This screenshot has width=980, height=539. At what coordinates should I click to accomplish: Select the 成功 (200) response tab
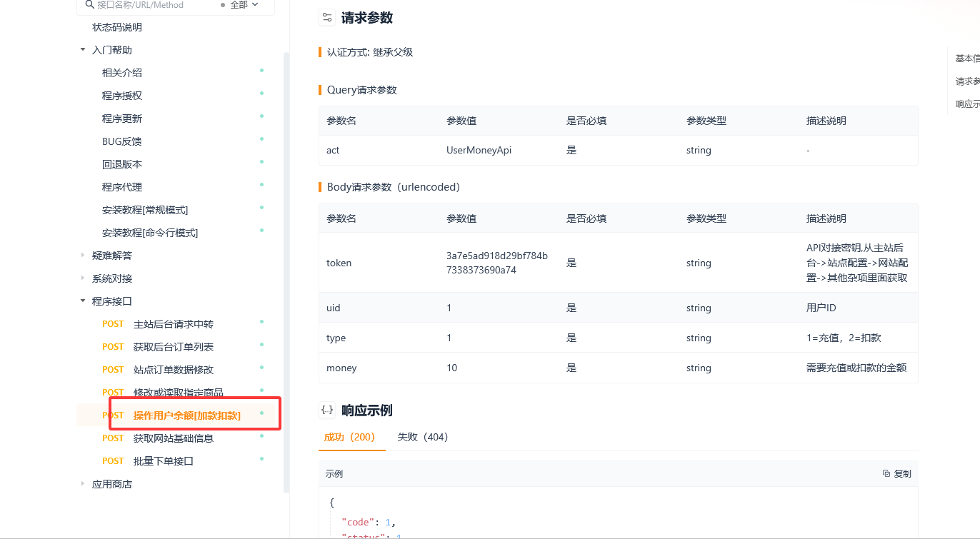click(349, 437)
